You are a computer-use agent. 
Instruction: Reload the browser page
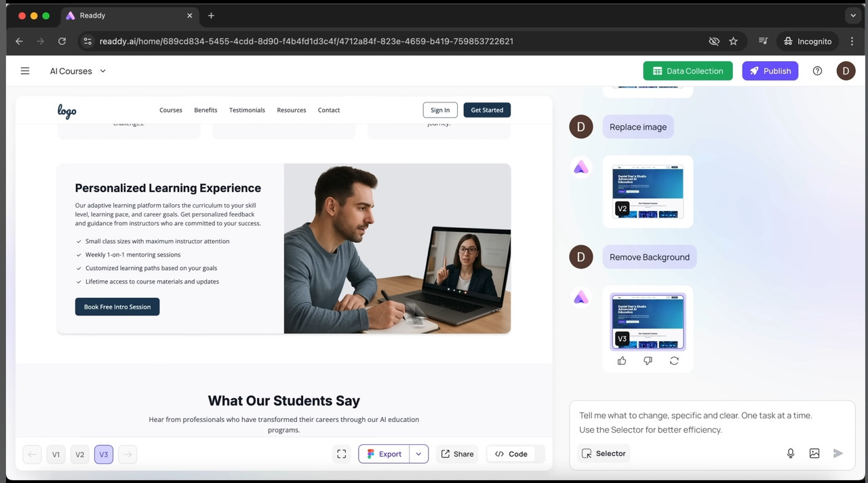(62, 41)
